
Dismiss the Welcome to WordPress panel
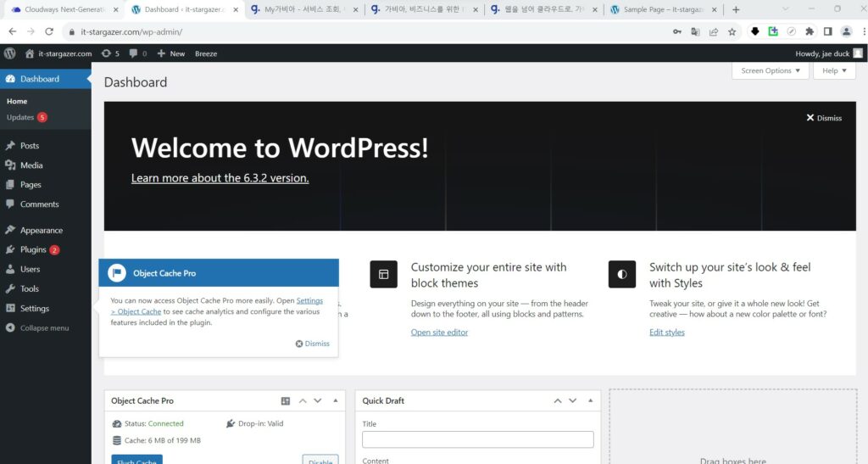[824, 118]
